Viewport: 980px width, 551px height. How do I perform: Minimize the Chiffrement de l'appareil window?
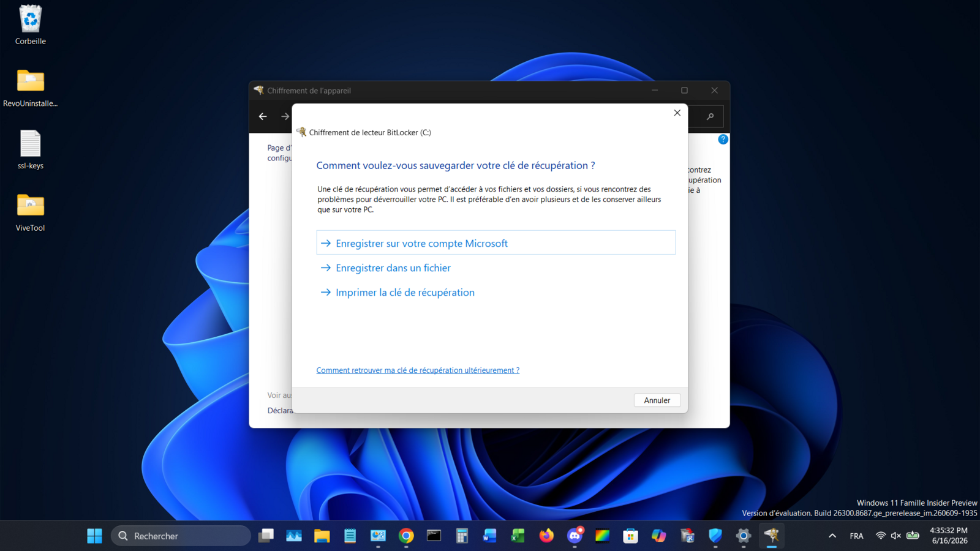(655, 90)
